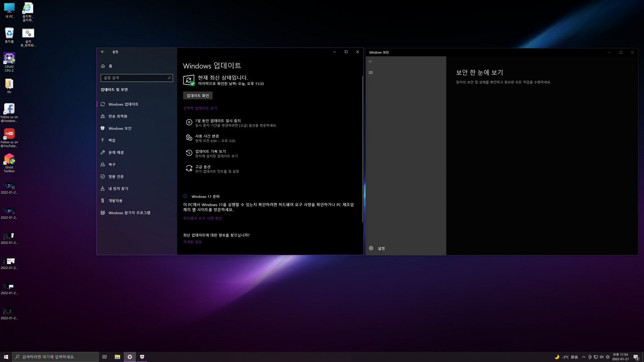Open Windows 참가자 프로그램 page

pos(137,213)
